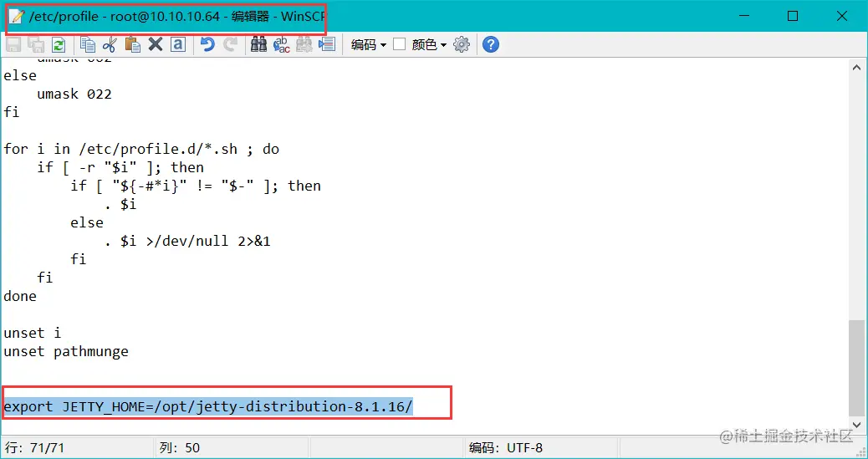Click the column status '列: 50'
This screenshot has height=459, width=868.
click(x=179, y=448)
